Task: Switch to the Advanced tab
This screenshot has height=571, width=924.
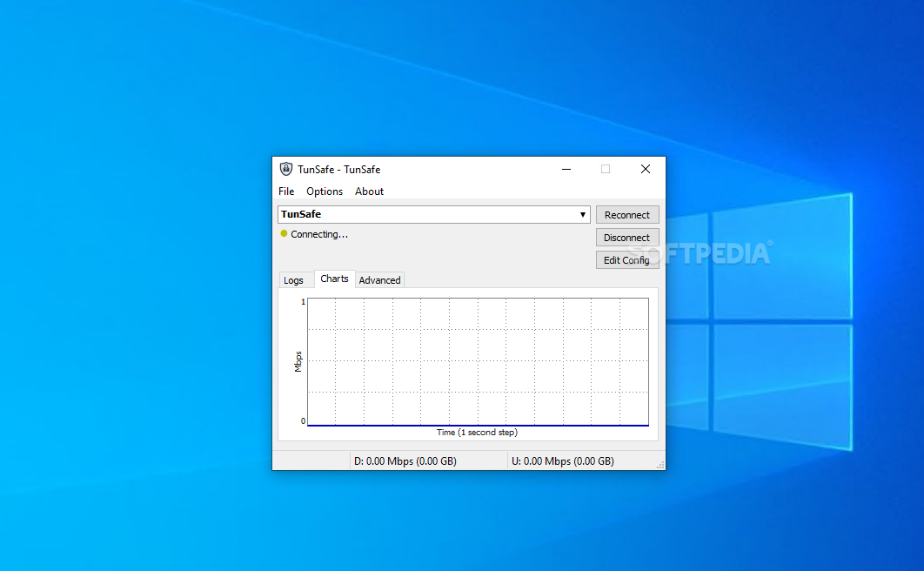Action: [x=379, y=280]
